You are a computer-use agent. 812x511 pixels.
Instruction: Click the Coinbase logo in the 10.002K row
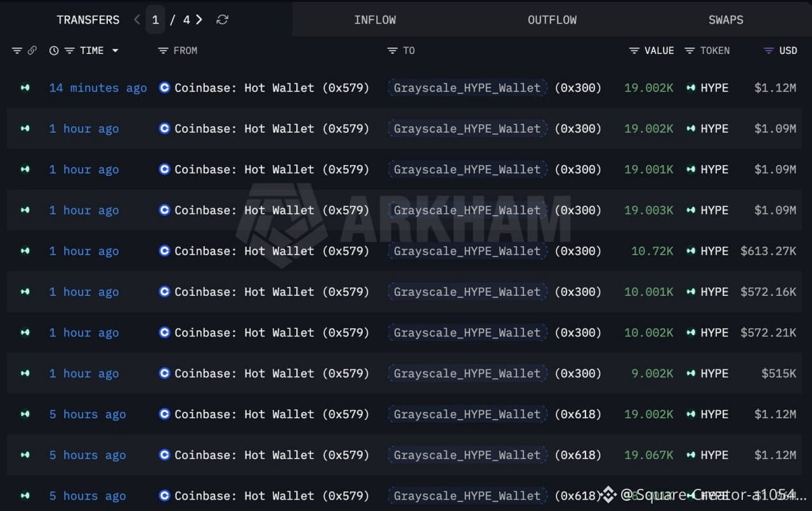164,333
